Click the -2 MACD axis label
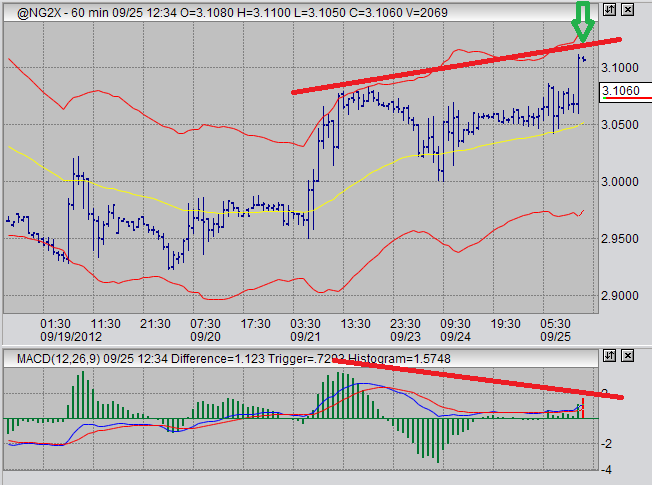The image size is (652, 485). pyautogui.click(x=606, y=444)
